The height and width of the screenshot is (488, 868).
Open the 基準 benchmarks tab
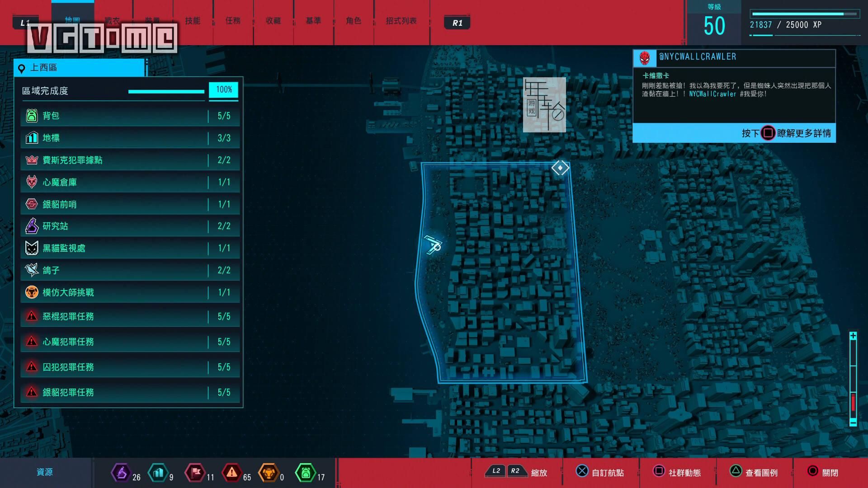pyautogui.click(x=313, y=21)
